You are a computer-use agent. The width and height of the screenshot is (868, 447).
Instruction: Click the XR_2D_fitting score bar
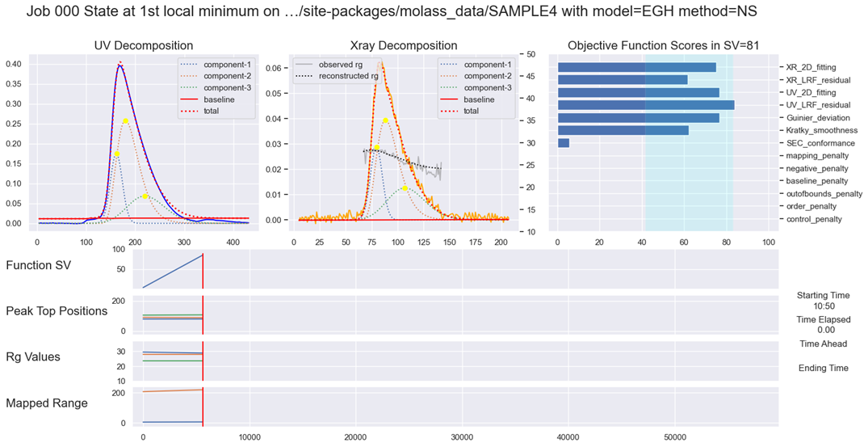pyautogui.click(x=636, y=67)
